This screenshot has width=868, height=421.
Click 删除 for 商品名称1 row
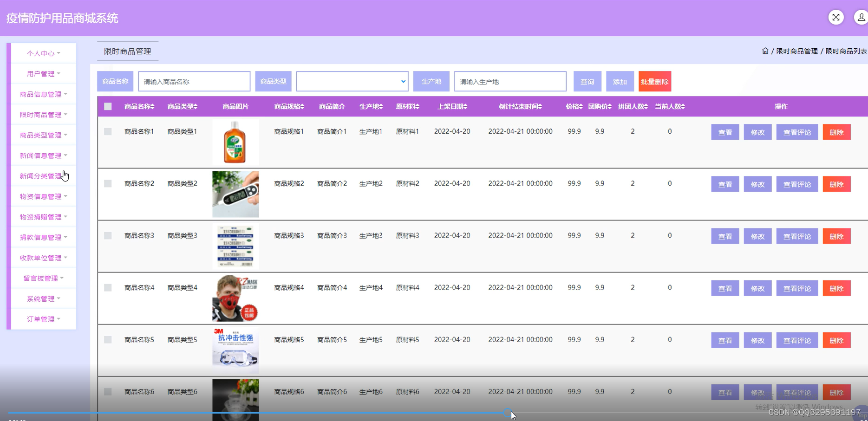(837, 132)
